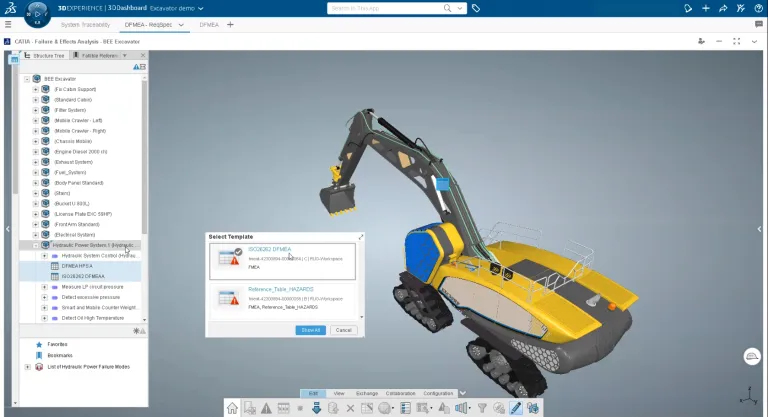Collapse the BEE Excavator root node

pyautogui.click(x=27, y=78)
